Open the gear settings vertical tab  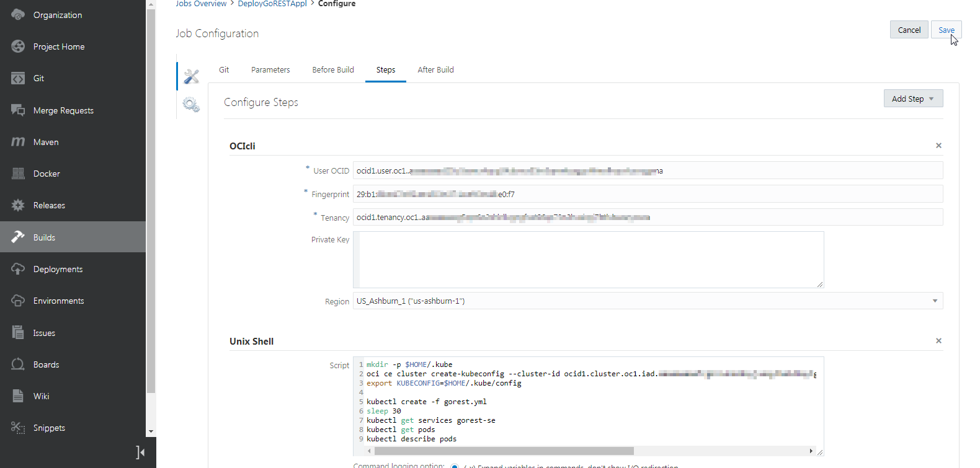click(191, 105)
